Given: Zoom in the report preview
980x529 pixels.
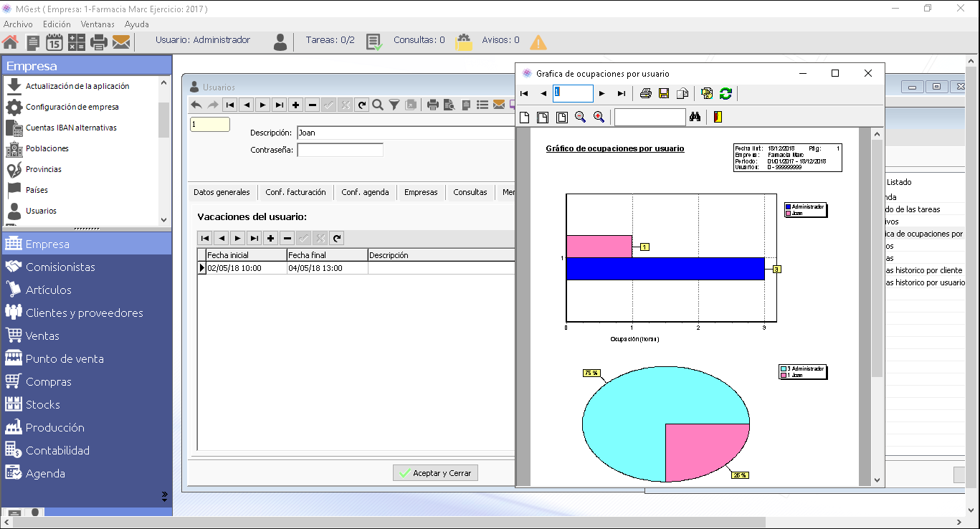Looking at the screenshot, I should 599,117.
